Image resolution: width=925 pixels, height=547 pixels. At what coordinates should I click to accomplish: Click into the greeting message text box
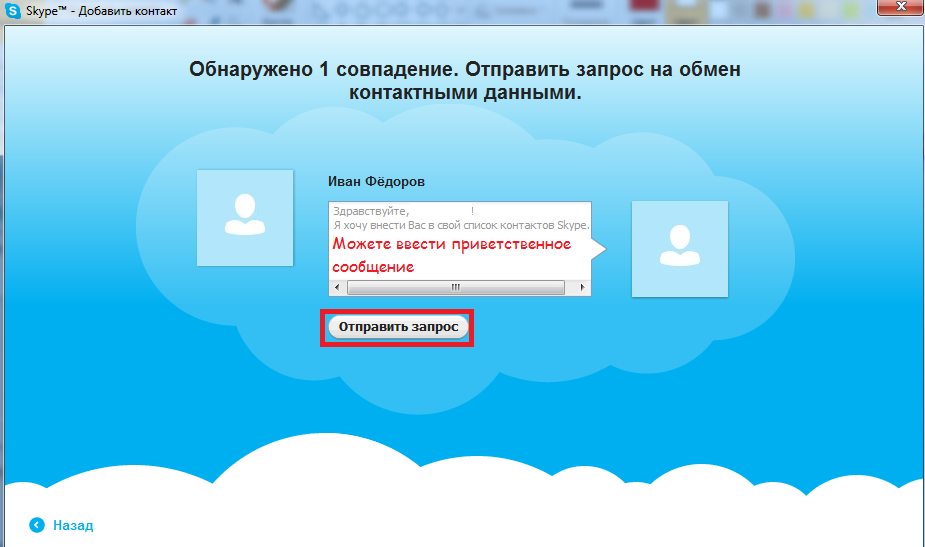(460, 242)
